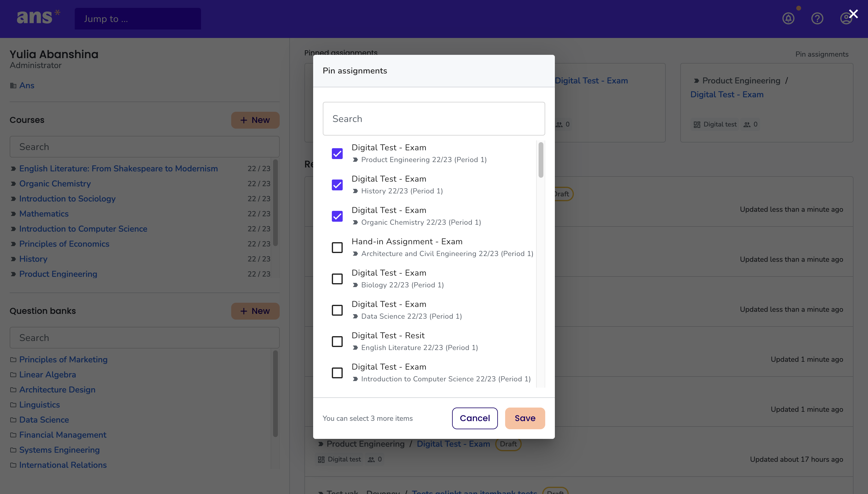Viewport: 868px width, 494px height.
Task: Uncheck Digital Test - Exam for History 22/23
Action: (x=337, y=185)
